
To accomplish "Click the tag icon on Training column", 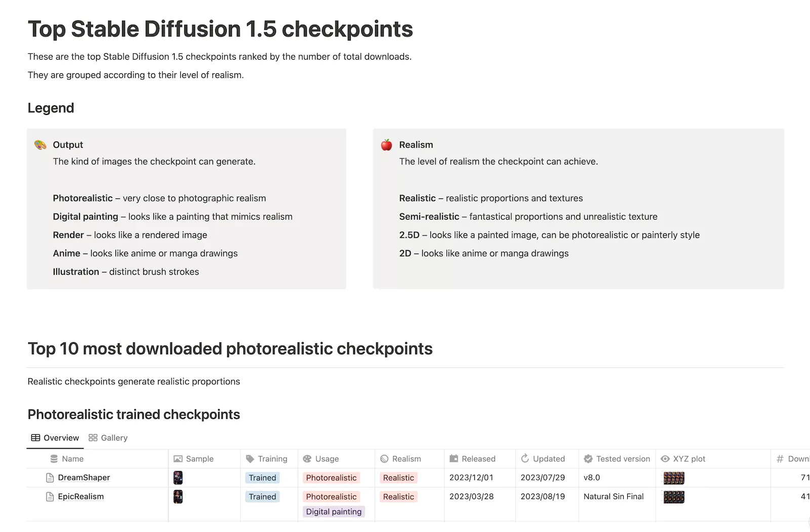I will tap(249, 459).
